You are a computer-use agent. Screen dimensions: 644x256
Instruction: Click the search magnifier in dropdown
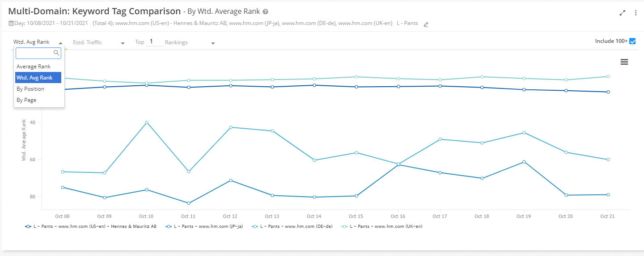pos(56,53)
